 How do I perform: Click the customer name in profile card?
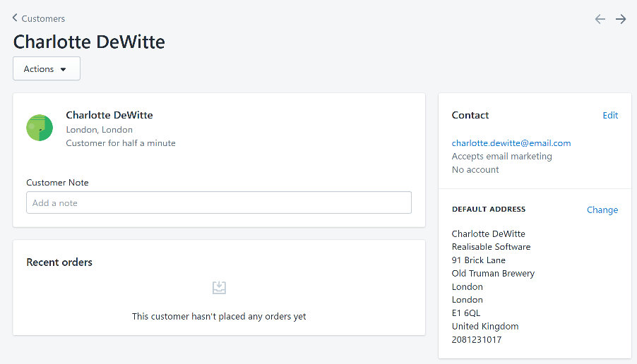109,115
